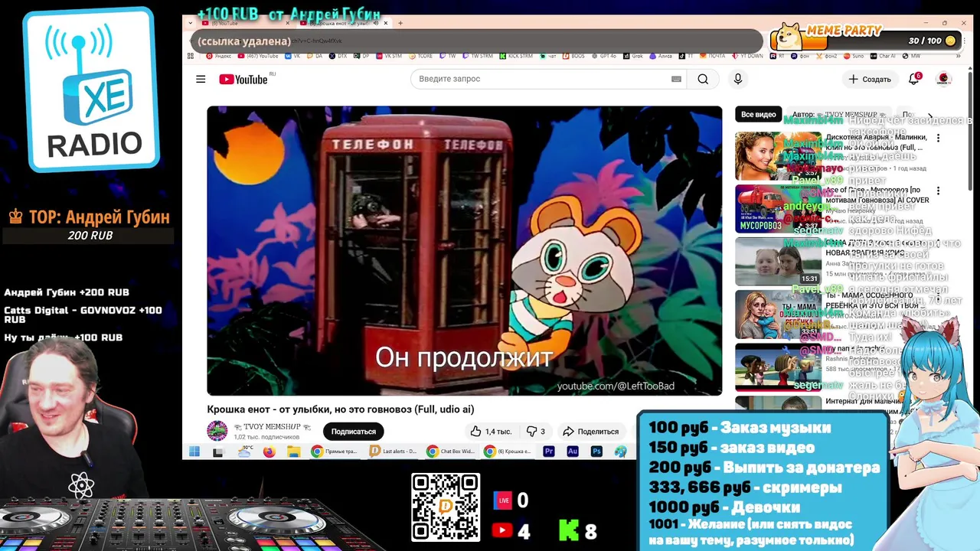The height and width of the screenshot is (551, 980).
Task: Open the ТЫ - МАМА video thumbnail
Action: [778, 315]
